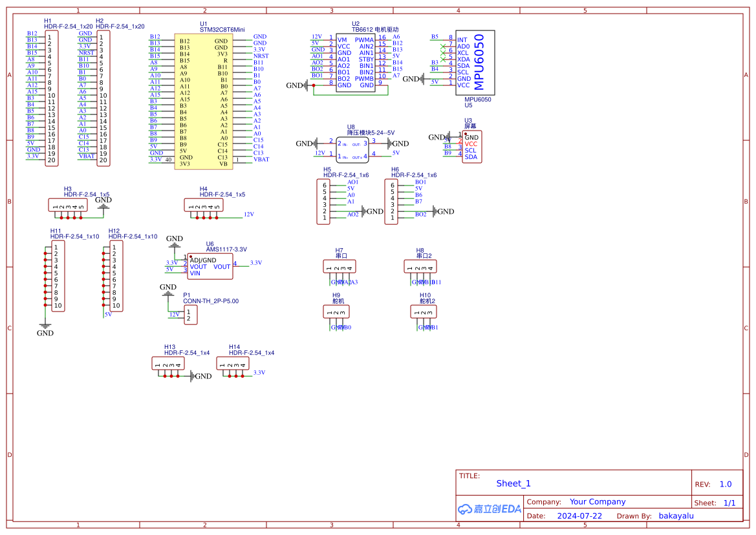This screenshot has width=756, height=535.
Task: Select the H1 20-pin header symbol
Action: (51, 99)
